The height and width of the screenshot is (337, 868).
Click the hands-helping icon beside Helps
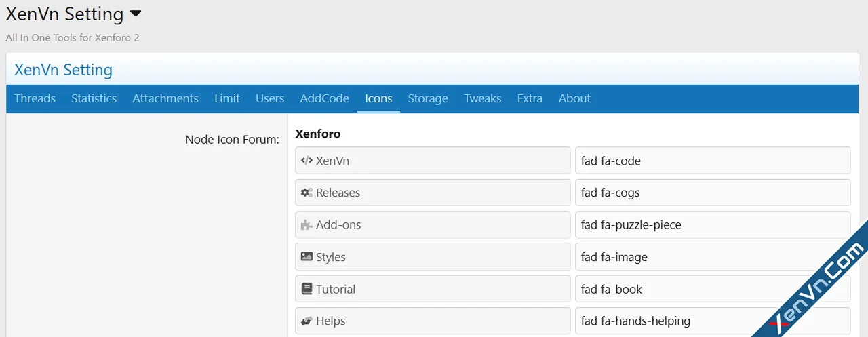pos(307,321)
